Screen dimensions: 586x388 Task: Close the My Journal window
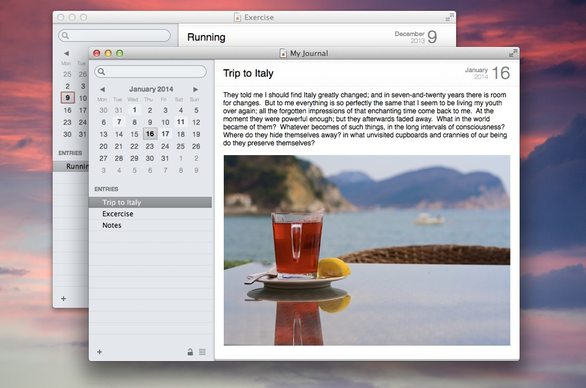tap(96, 53)
